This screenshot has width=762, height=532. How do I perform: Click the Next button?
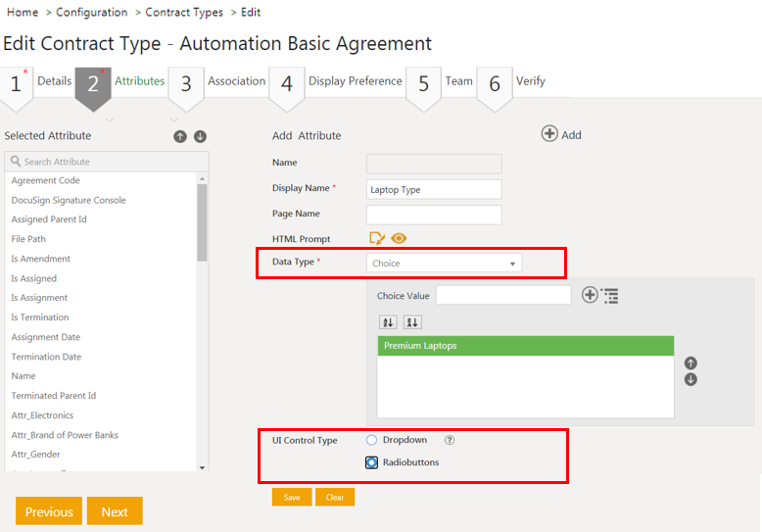(115, 511)
